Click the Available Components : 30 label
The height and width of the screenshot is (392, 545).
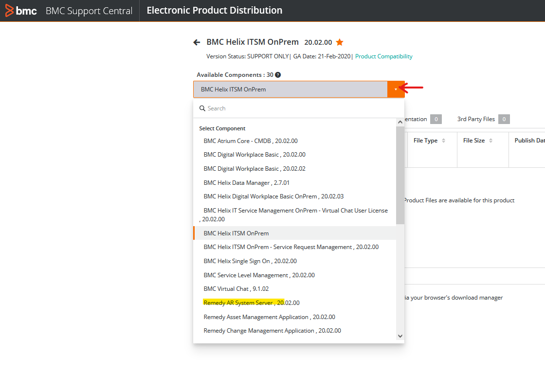[x=235, y=75]
